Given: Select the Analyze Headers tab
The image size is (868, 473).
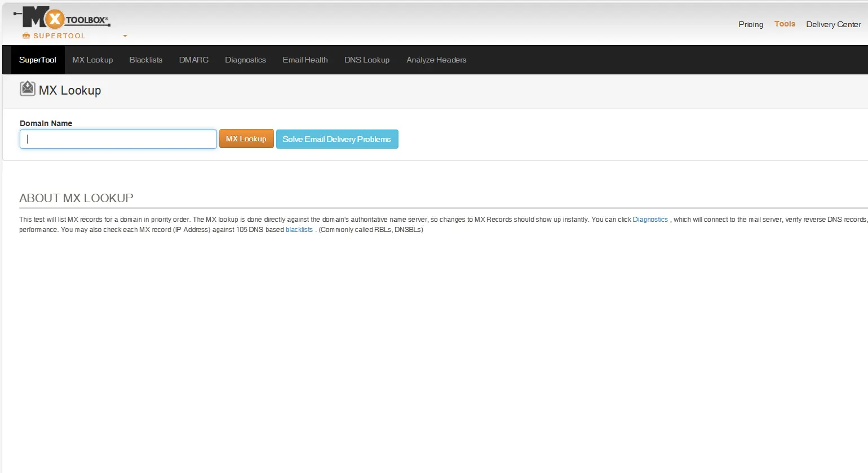Looking at the screenshot, I should tap(436, 60).
